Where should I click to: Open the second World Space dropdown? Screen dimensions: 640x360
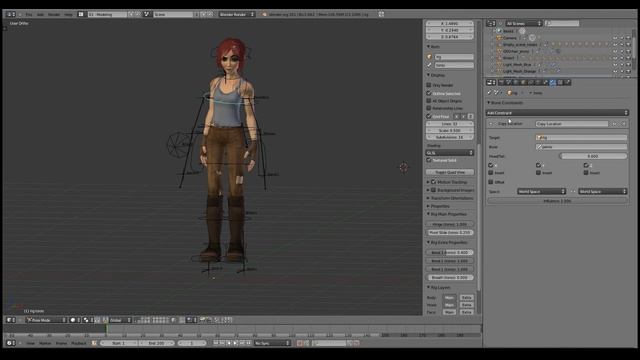pyautogui.click(x=602, y=191)
